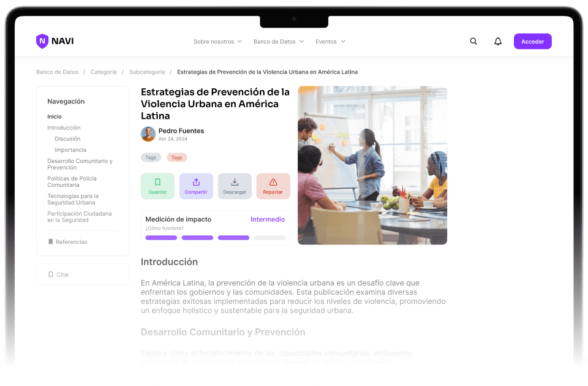Click the Acceder button
Viewport: 588px width, 386px height.
(x=532, y=41)
